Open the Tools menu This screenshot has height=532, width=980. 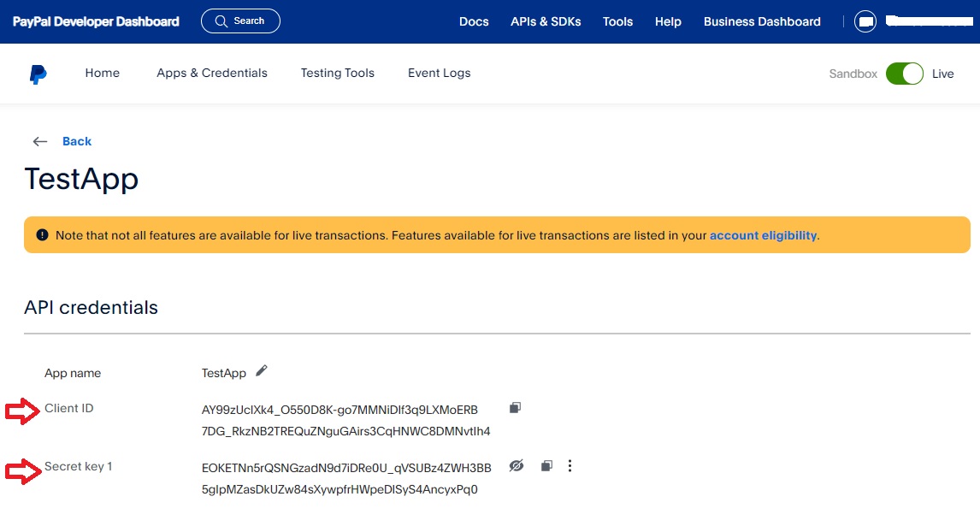(617, 22)
